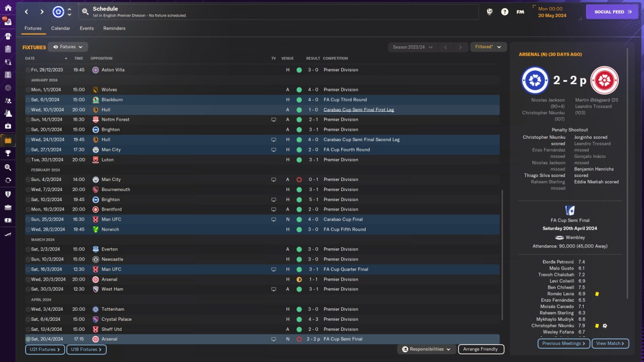The width and height of the screenshot is (644, 362).
Task: Open the Competitions trophy icon
Action: (8, 153)
